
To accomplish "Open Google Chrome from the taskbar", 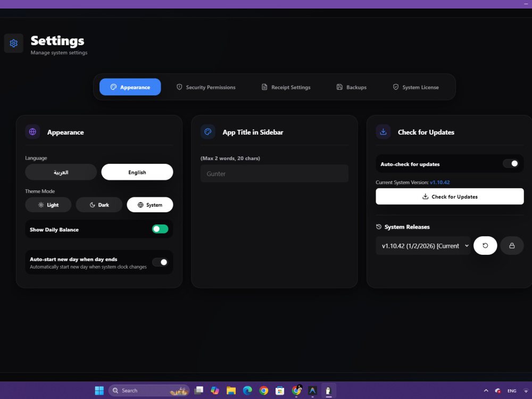I will (264, 390).
